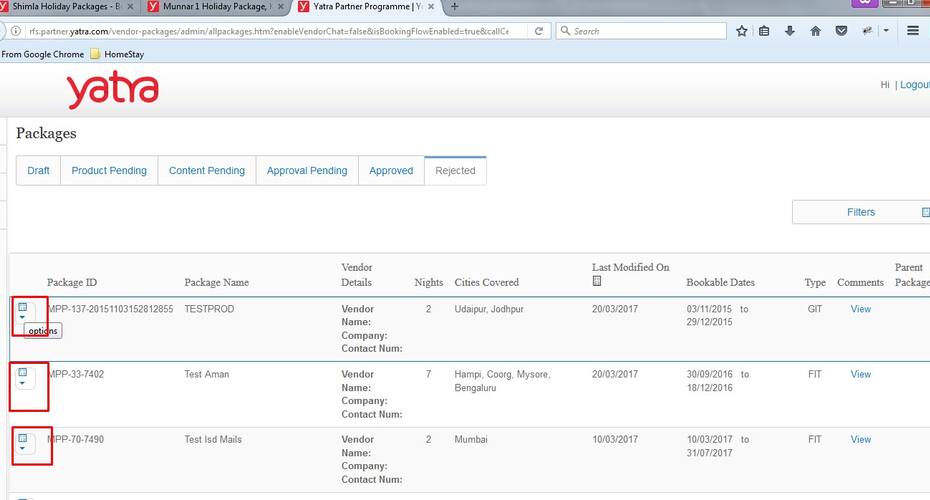Screen dimensions: 930x500
Task: Open a new browser tab
Action: 454,7
